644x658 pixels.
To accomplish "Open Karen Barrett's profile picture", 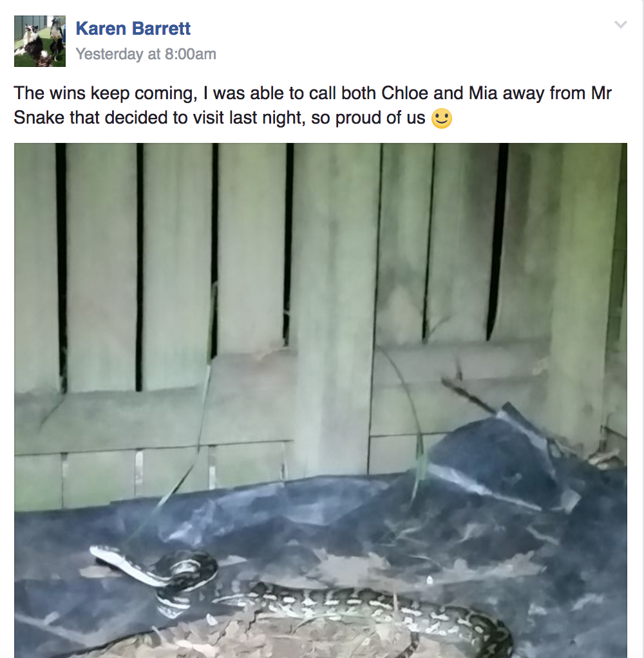I will 40,41.
